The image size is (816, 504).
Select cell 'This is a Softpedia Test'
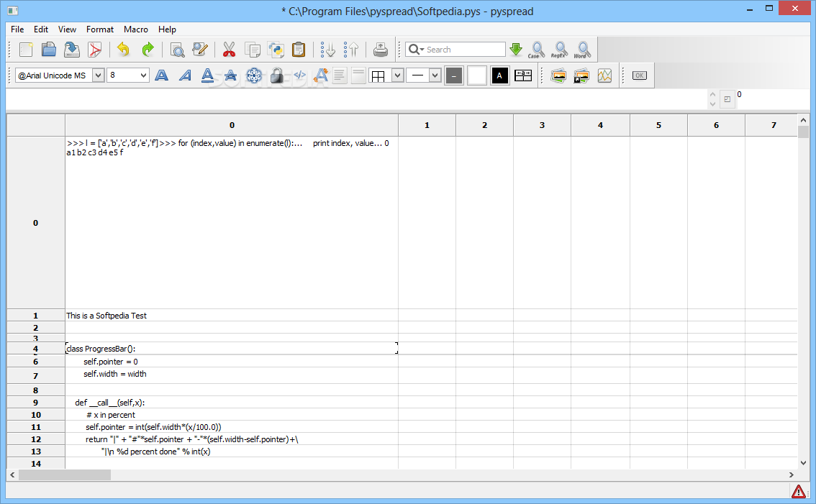[x=232, y=315]
